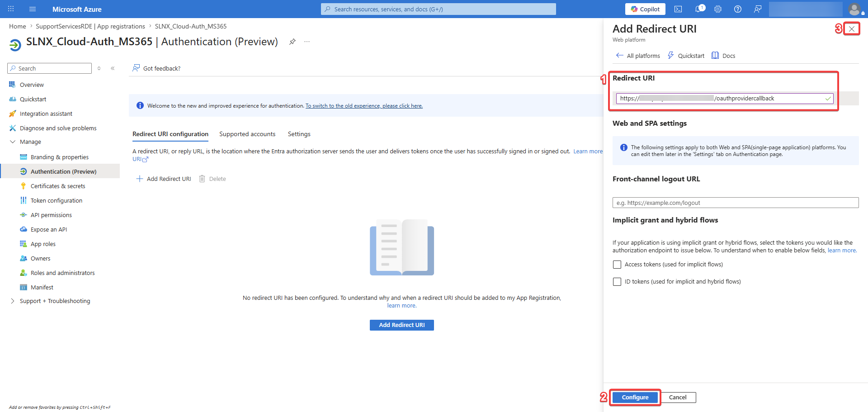Open Manifest in the sidebar

(x=42, y=287)
